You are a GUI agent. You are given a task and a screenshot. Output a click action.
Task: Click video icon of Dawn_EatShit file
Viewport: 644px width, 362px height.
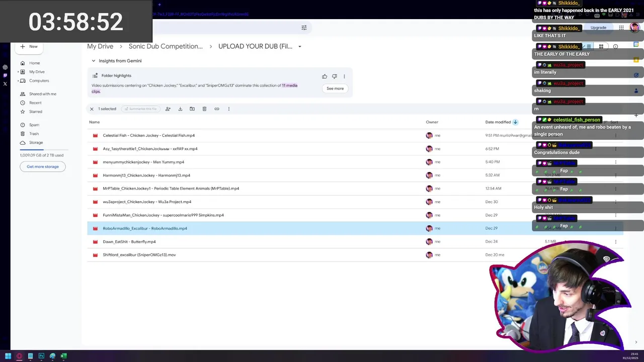point(95,242)
